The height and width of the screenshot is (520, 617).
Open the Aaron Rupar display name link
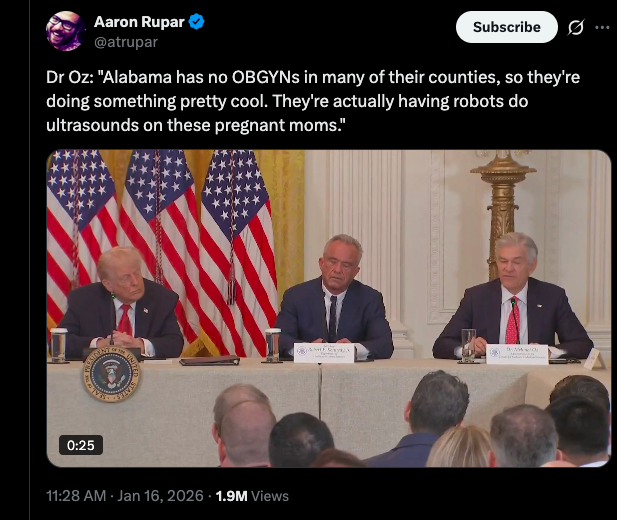point(139,22)
